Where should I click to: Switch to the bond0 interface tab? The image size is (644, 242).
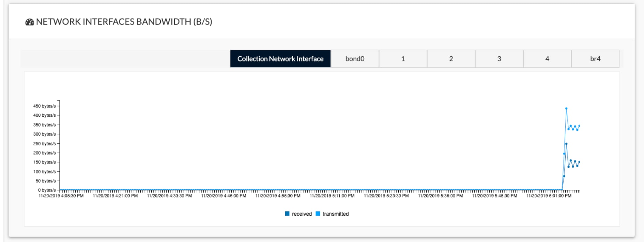point(355,59)
